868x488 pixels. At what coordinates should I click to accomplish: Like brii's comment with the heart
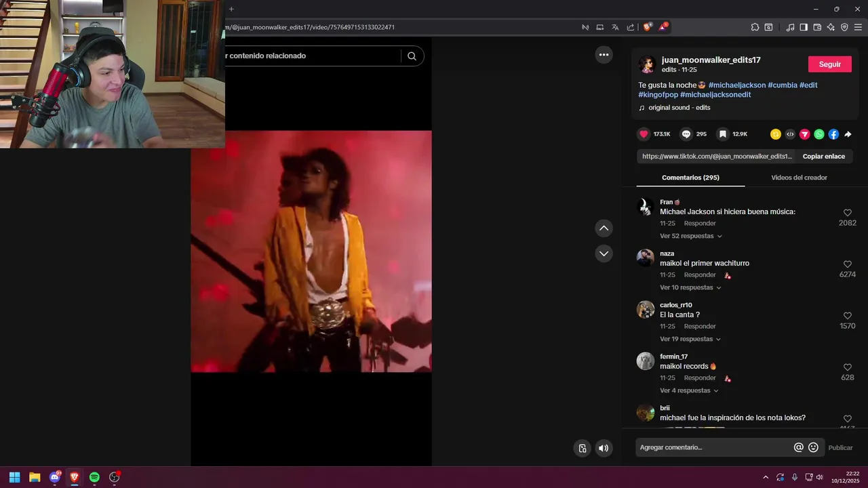(x=847, y=419)
